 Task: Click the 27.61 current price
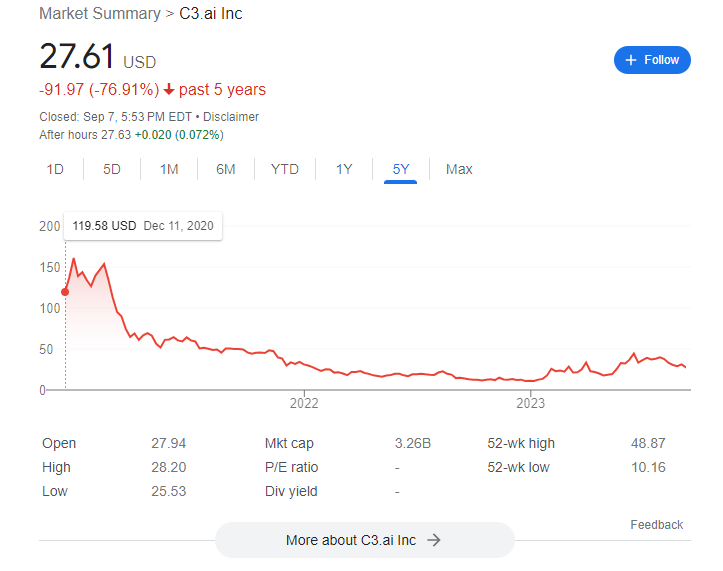pos(77,56)
